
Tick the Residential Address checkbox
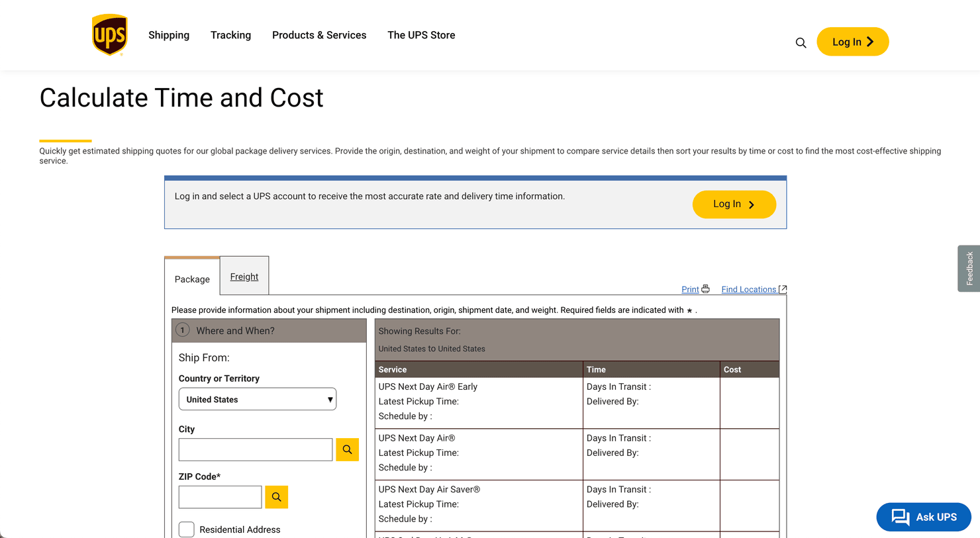point(187,529)
